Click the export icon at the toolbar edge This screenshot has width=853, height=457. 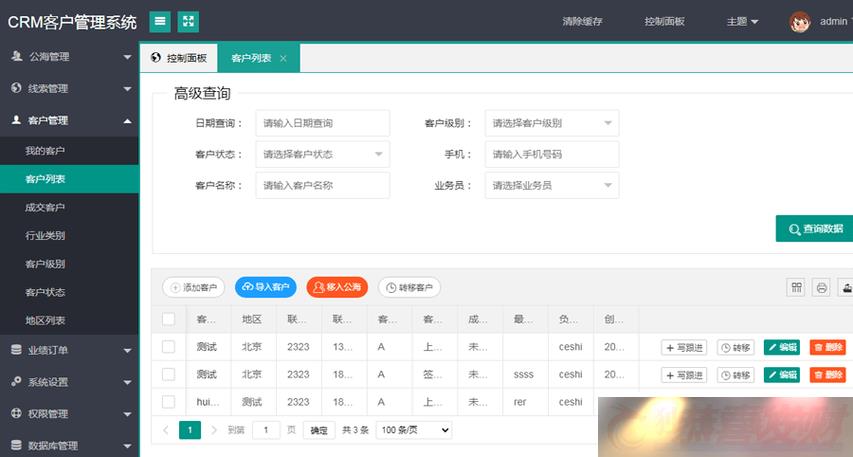click(x=846, y=287)
